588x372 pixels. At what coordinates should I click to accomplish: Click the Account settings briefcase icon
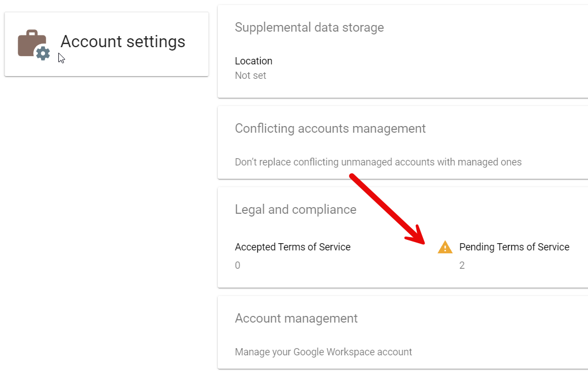[31, 44]
